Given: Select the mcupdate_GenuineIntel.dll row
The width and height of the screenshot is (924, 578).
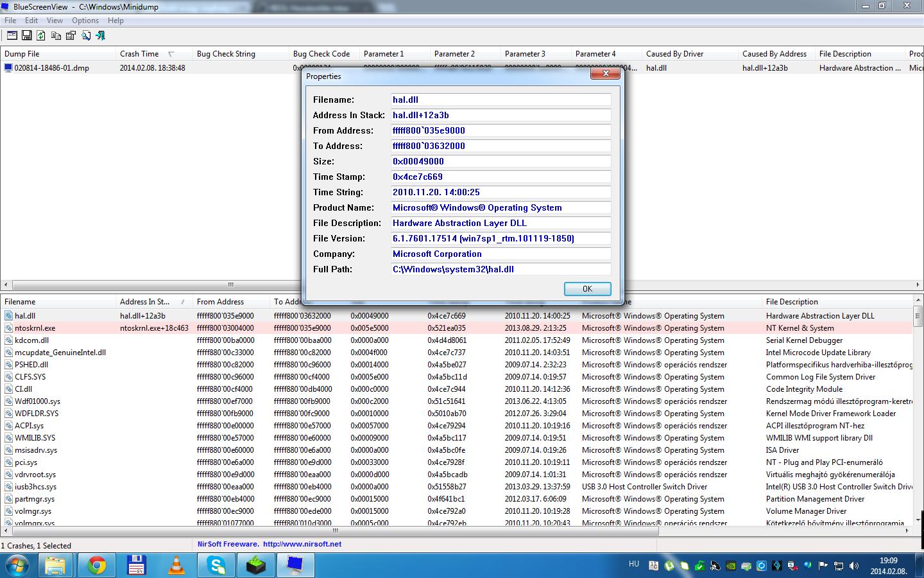Looking at the screenshot, I should coord(456,352).
